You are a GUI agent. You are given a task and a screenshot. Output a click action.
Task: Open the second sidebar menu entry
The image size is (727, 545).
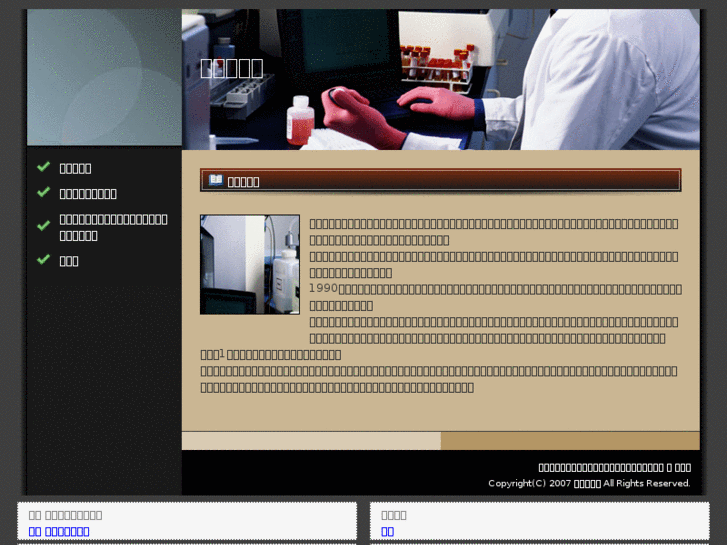[88, 194]
